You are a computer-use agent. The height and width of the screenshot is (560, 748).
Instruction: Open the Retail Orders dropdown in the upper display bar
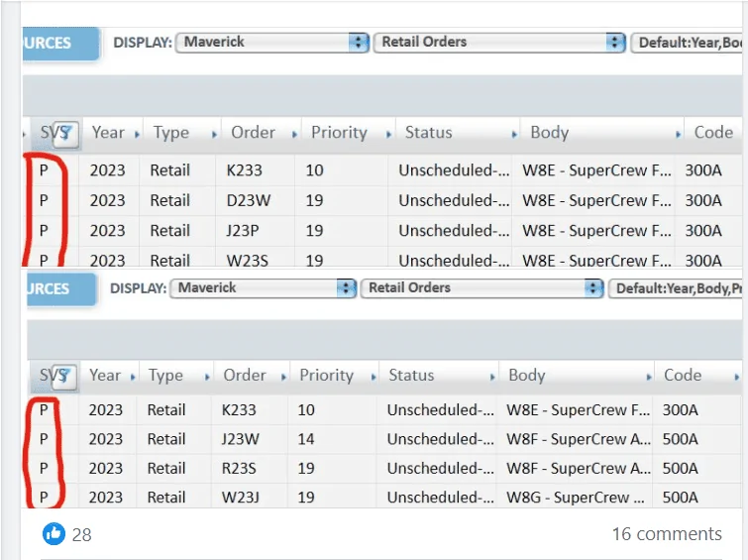499,42
